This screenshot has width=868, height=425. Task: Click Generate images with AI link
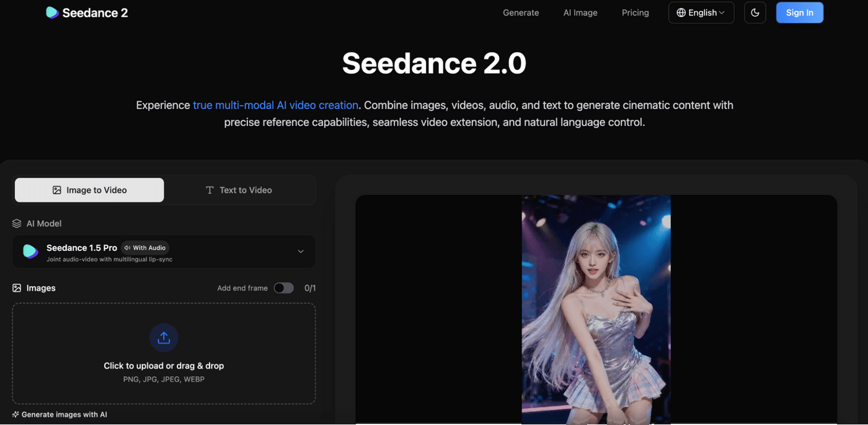click(64, 414)
